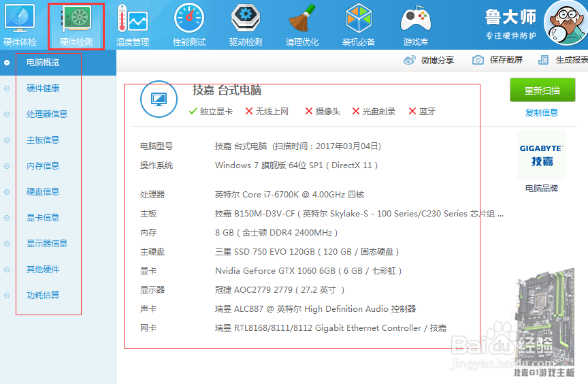Viewport: 588px width, 384px height.
Task: Click the red X beside 蓝牙
Action: (x=412, y=112)
